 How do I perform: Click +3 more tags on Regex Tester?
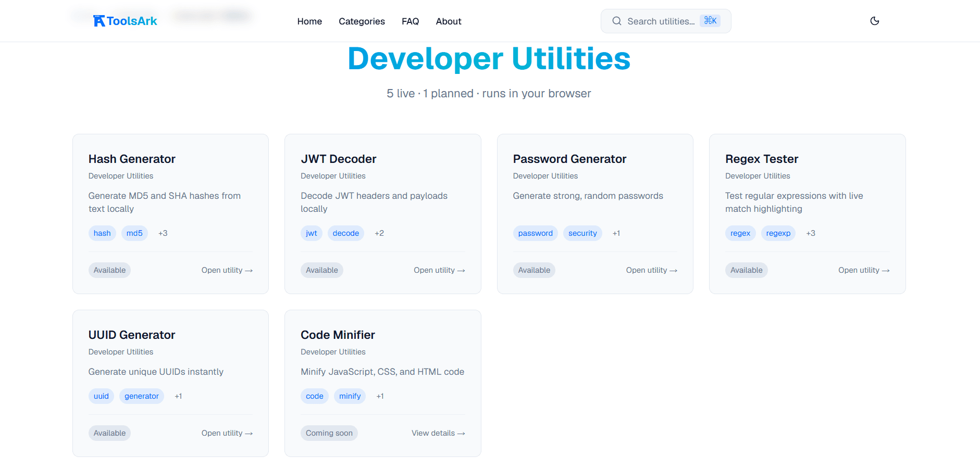click(x=811, y=233)
